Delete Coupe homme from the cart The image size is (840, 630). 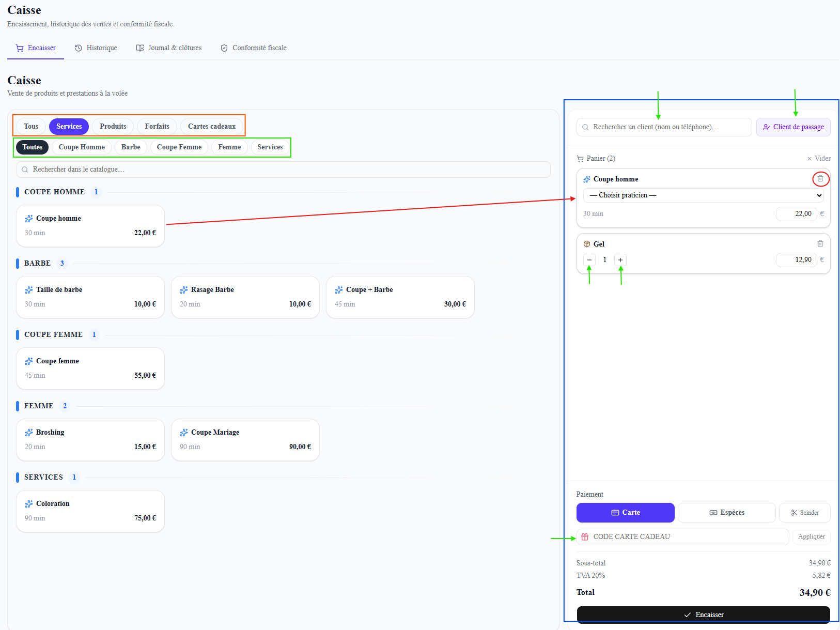(820, 179)
